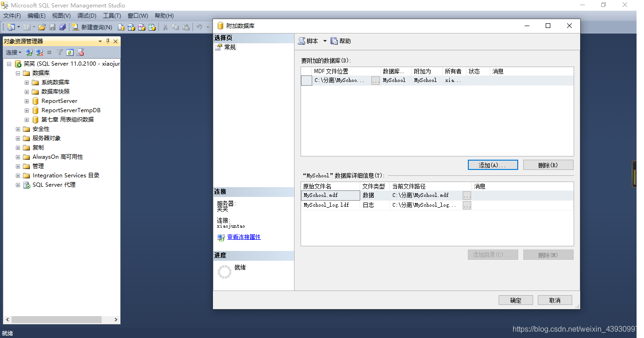Click the New Project toolbar icon
The image size is (644, 338).
(11, 27)
